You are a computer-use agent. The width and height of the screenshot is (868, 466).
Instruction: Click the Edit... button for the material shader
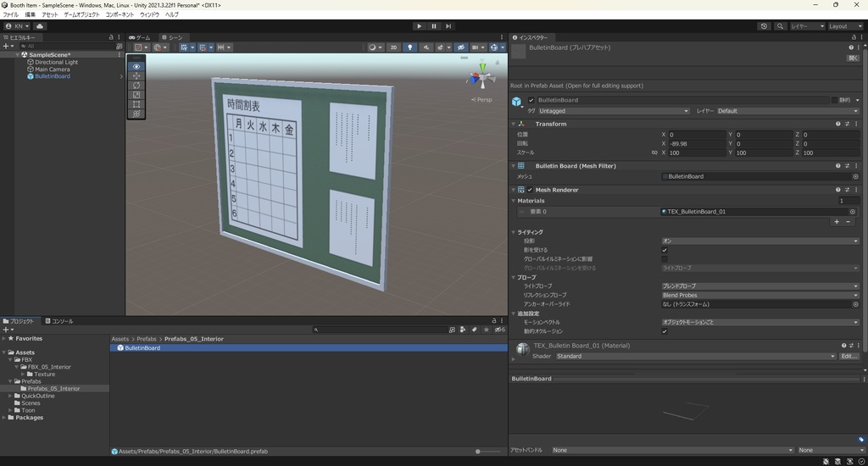[849, 356]
